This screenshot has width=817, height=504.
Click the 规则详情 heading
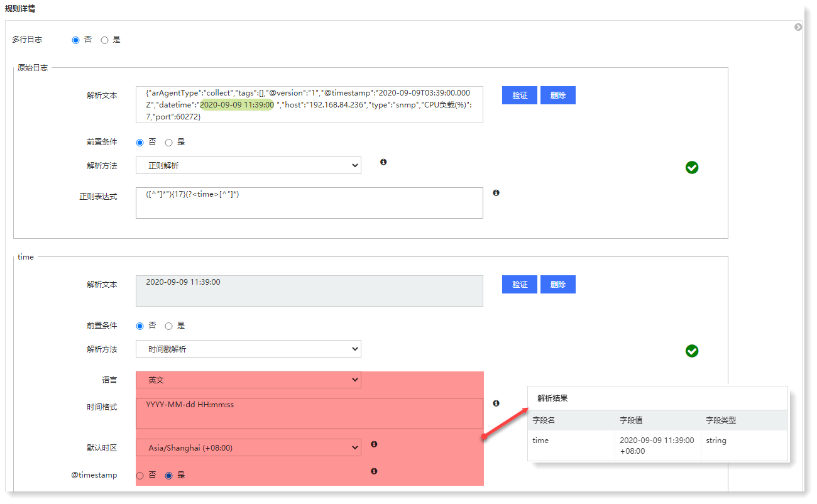(x=20, y=8)
